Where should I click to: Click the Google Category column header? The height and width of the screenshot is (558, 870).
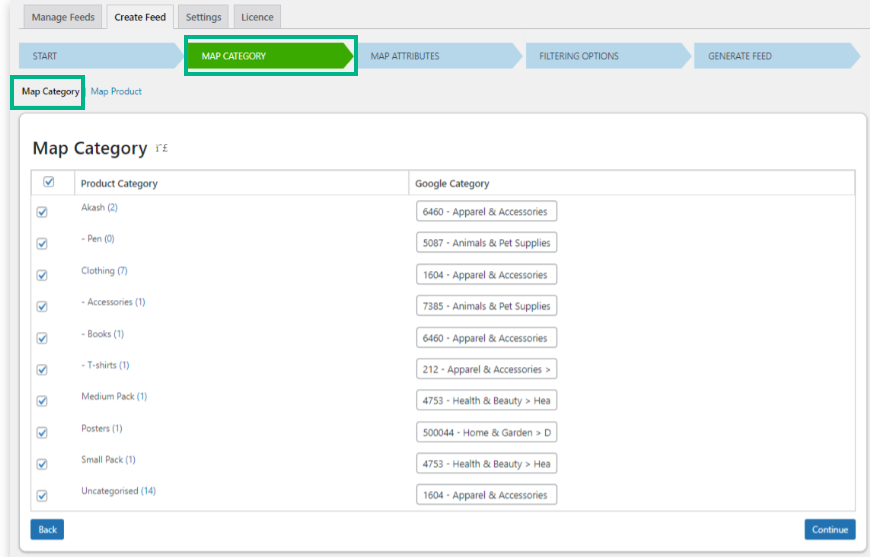pyautogui.click(x=452, y=184)
